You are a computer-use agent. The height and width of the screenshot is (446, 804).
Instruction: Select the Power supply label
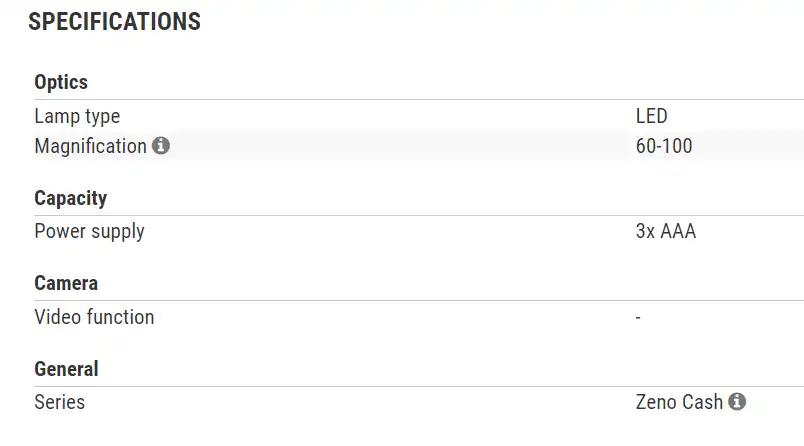[89, 231]
